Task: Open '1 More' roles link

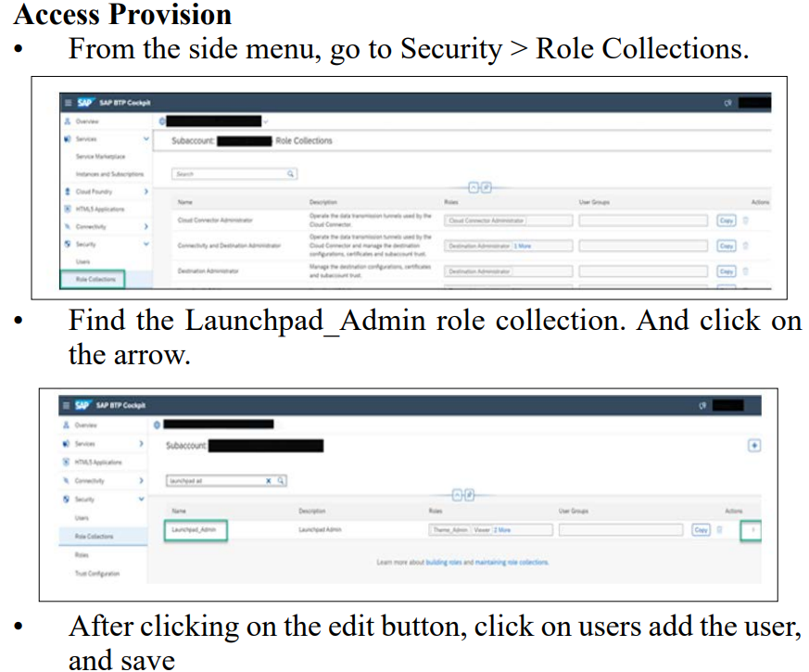Action: tap(522, 247)
